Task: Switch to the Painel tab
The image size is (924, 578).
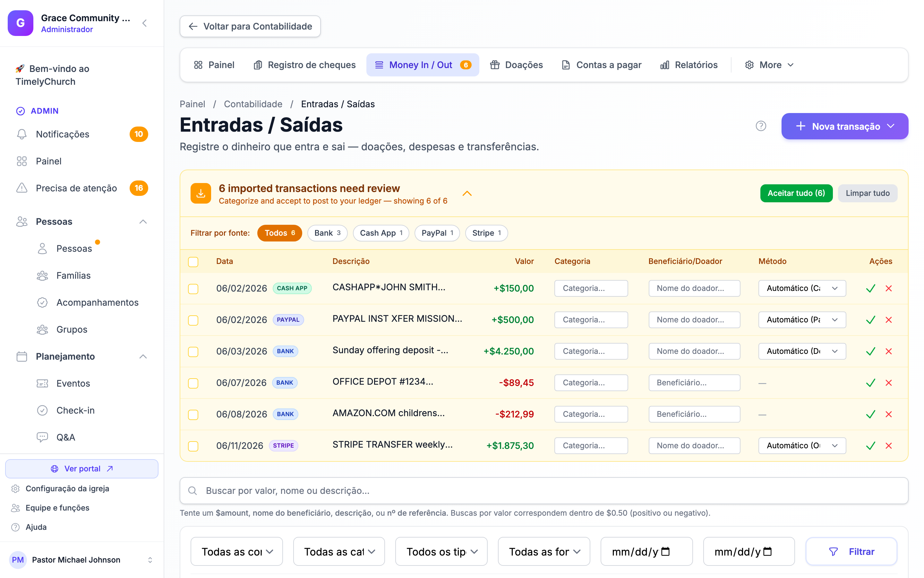Action: click(214, 65)
